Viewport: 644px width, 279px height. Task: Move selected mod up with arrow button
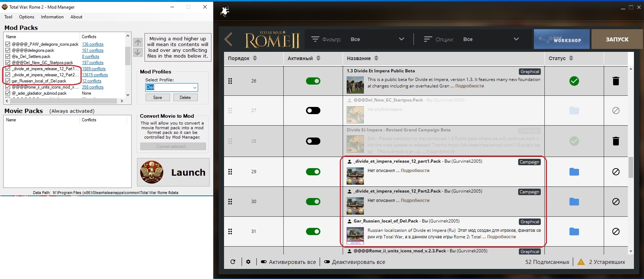point(138,42)
